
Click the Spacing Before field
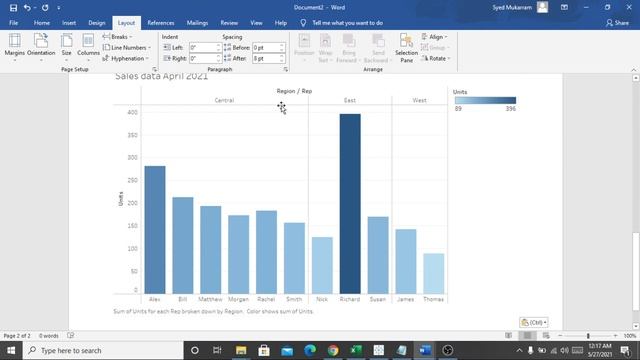(266, 48)
